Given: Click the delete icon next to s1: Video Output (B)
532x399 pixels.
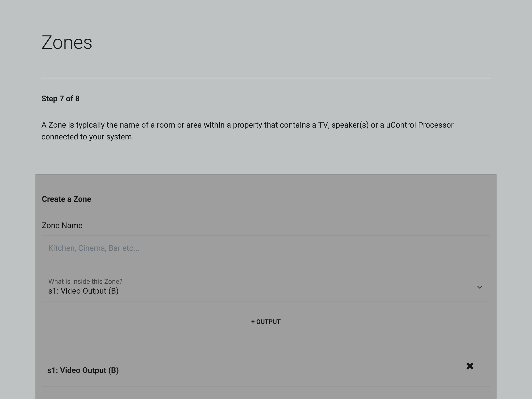Looking at the screenshot, I should (470, 366).
